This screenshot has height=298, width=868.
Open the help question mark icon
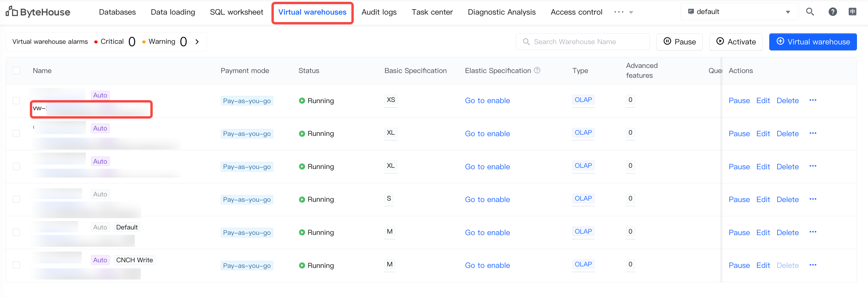point(832,12)
